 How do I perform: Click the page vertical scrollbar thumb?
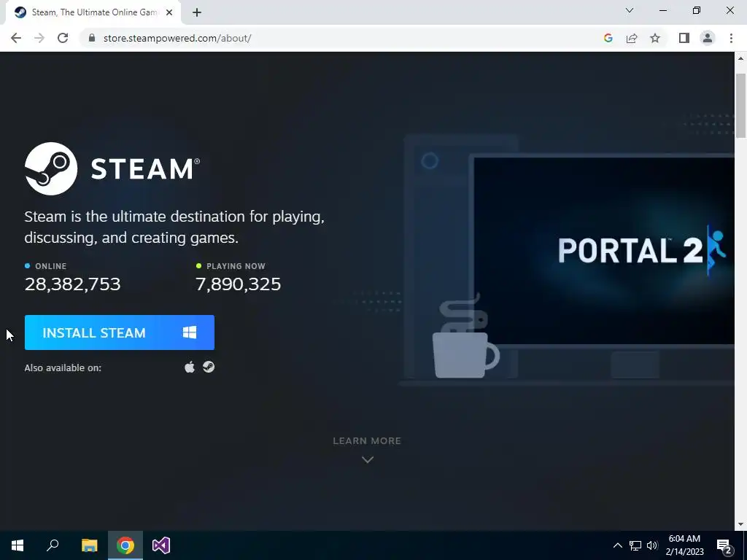click(740, 106)
